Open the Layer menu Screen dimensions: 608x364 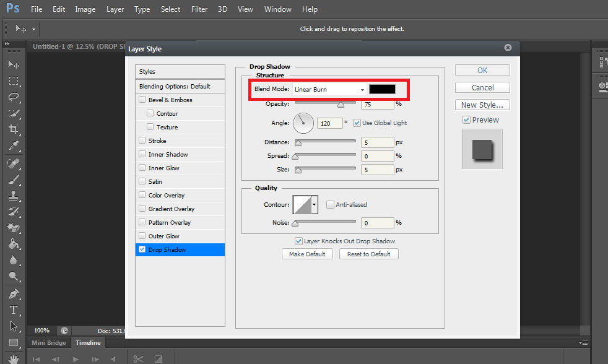click(115, 9)
